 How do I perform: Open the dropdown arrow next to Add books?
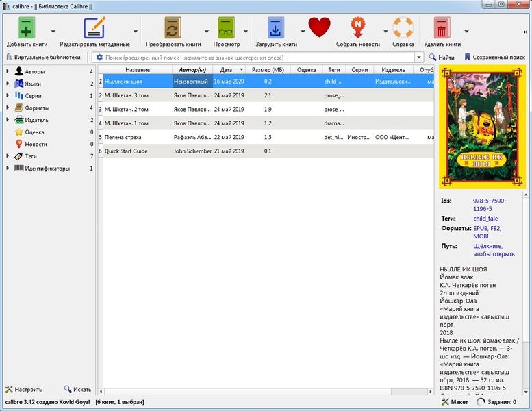pyautogui.click(x=53, y=32)
